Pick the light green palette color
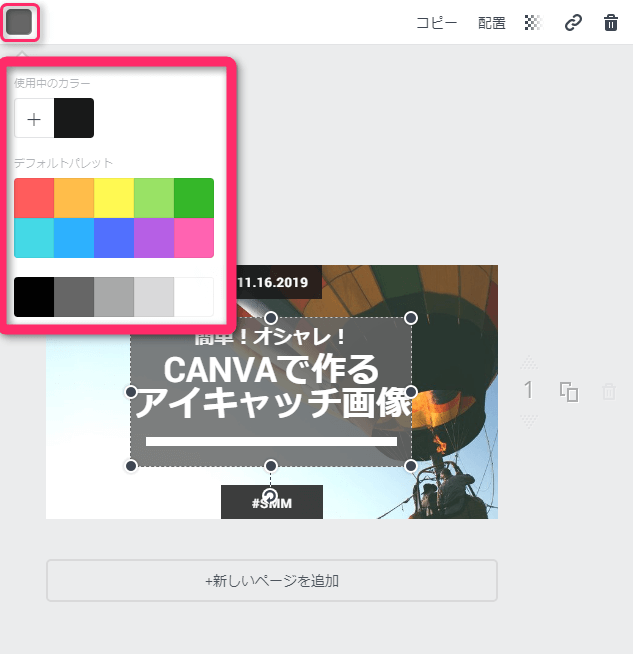633x654 pixels. (154, 198)
